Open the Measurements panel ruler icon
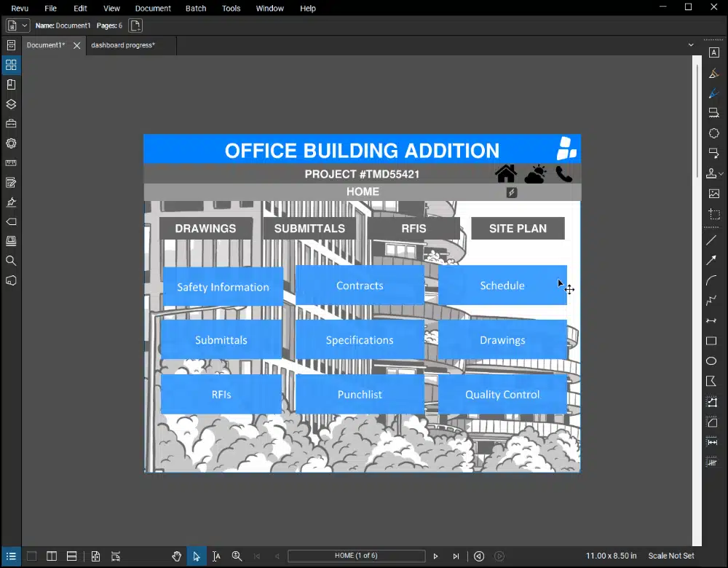The width and height of the screenshot is (728, 568). pos(11,163)
